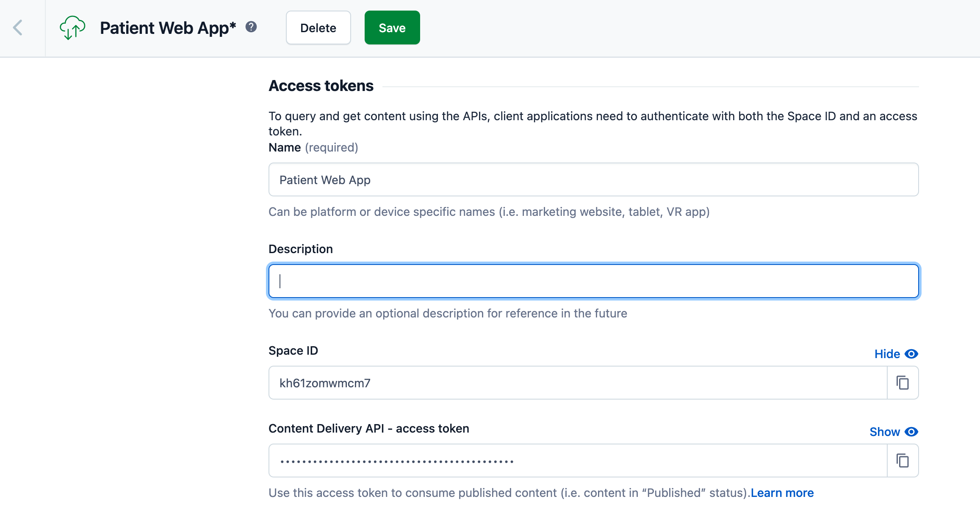Click the Content Delivery API label text
980x513 pixels.
point(368,428)
